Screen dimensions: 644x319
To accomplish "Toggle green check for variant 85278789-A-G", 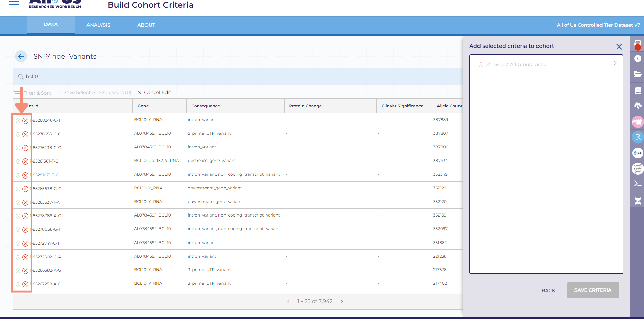I will coord(18,216).
